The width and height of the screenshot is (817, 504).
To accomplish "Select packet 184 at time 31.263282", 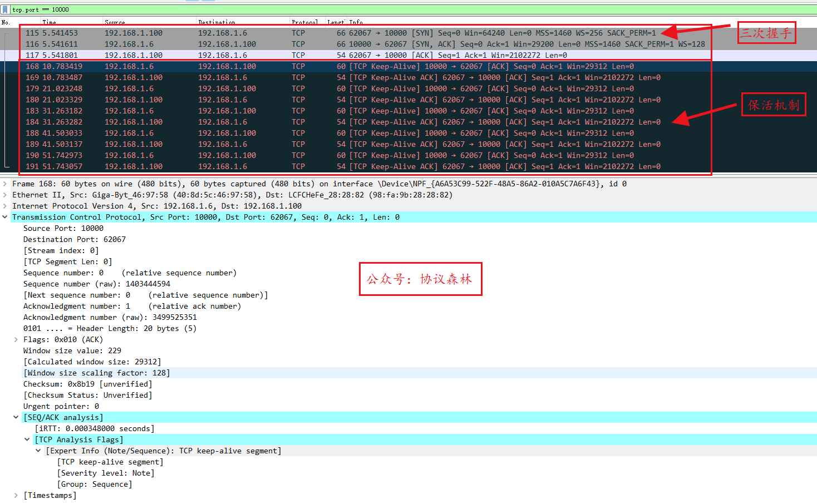I will pos(408,122).
